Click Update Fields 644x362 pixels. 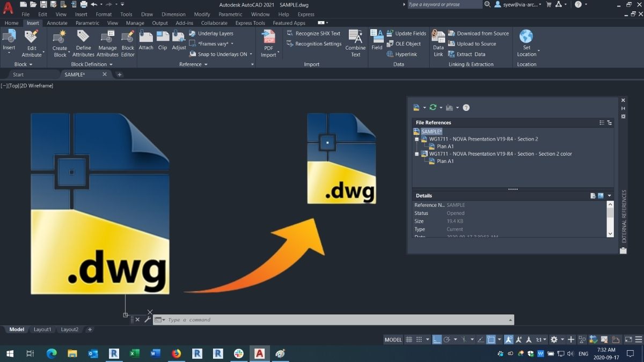[406, 33]
